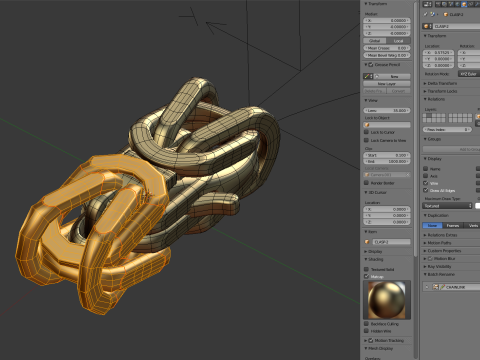The height and width of the screenshot is (360, 480).
Task: Open the Matcap sphere thumbnail
Action: (x=387, y=300)
